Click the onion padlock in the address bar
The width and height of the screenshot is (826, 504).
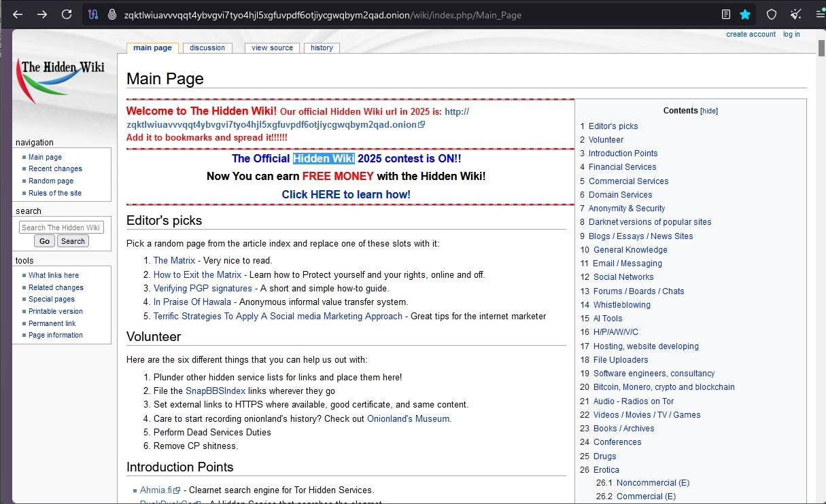point(112,14)
